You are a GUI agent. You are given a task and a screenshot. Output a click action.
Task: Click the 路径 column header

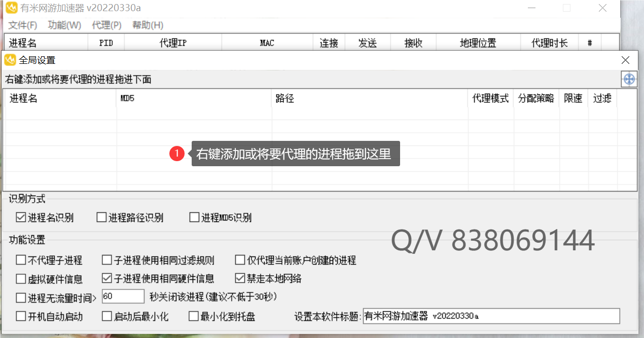pyautogui.click(x=370, y=98)
